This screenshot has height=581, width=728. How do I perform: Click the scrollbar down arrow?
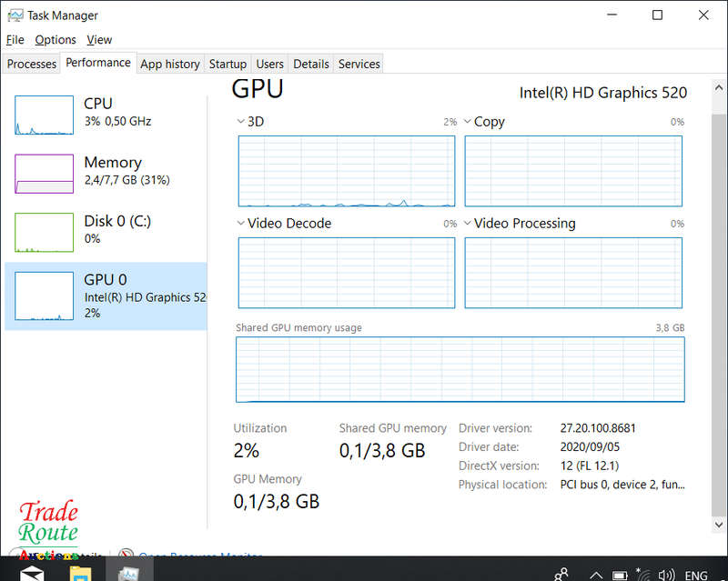[719, 525]
